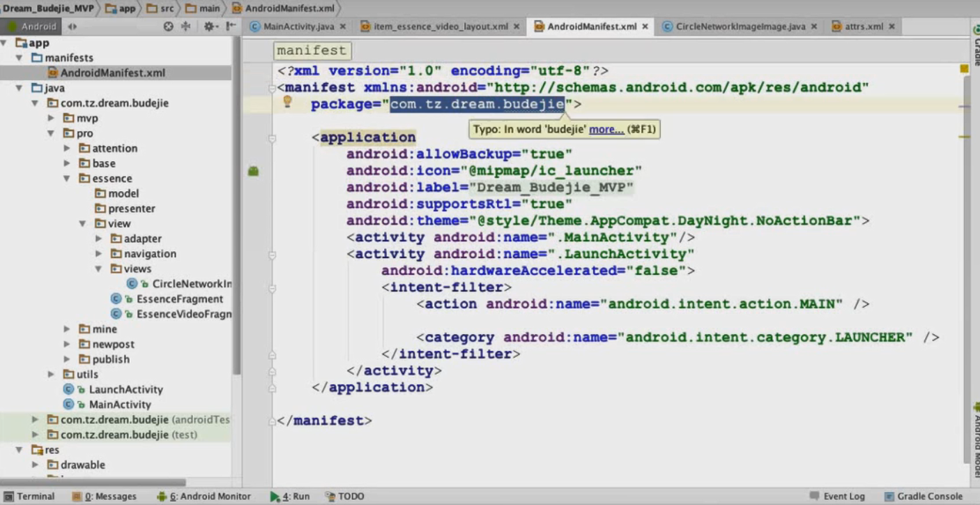Click the project panel horizontal scrollbar
Image resolution: width=980 pixels, height=505 pixels.
(93, 482)
